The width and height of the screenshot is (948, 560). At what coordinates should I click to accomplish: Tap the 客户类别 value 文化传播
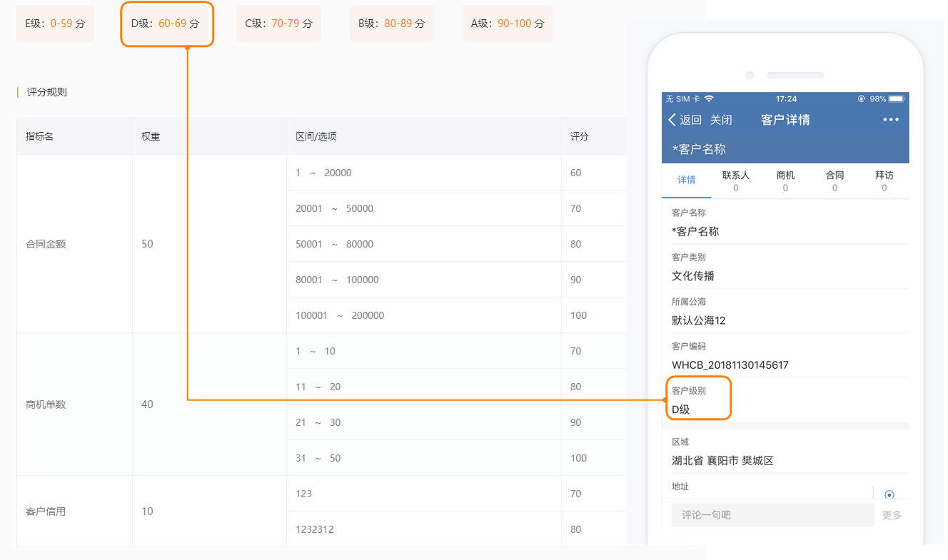click(x=693, y=276)
